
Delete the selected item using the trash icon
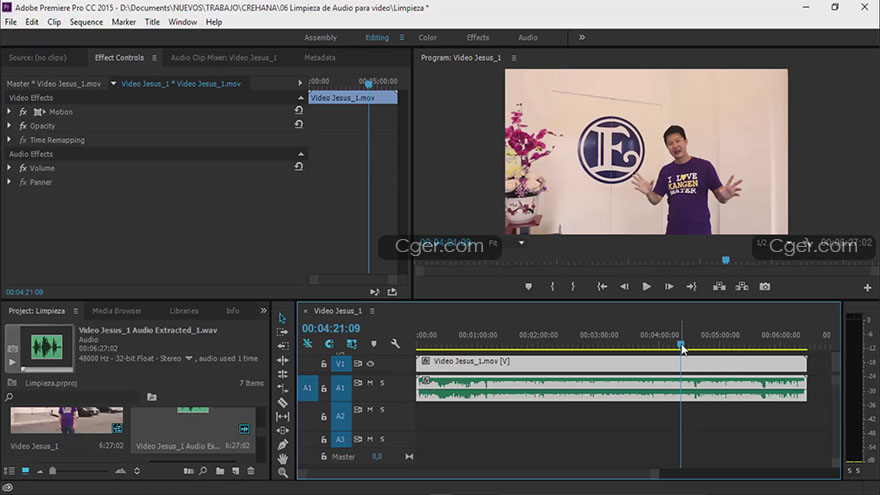coord(250,471)
